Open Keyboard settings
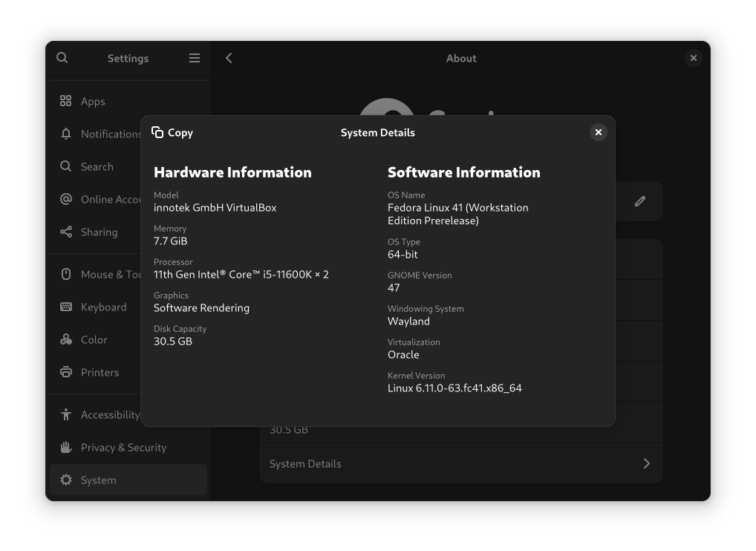The height and width of the screenshot is (551, 756). point(103,307)
